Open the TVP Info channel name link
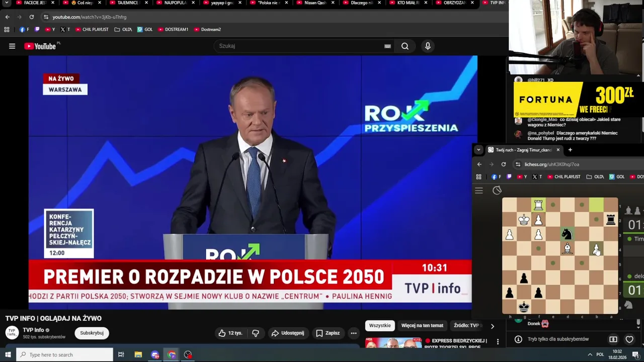Image resolution: width=644 pixels, height=362 pixels. tap(33, 330)
